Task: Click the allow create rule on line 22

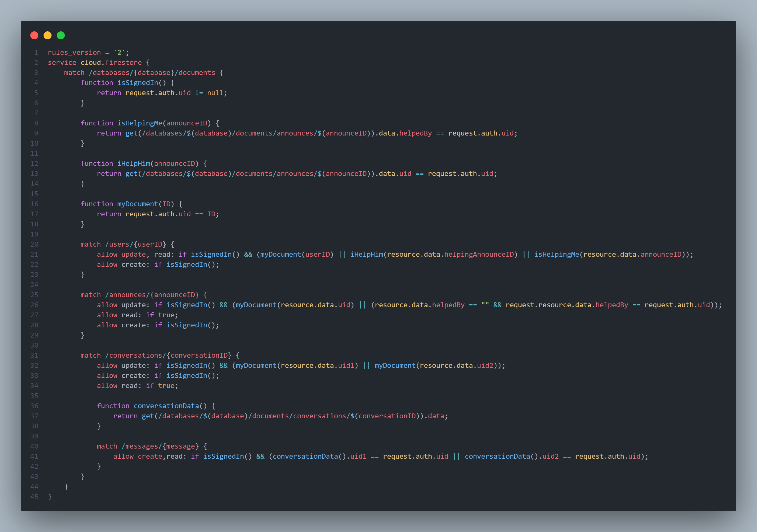Action: pyautogui.click(x=157, y=264)
